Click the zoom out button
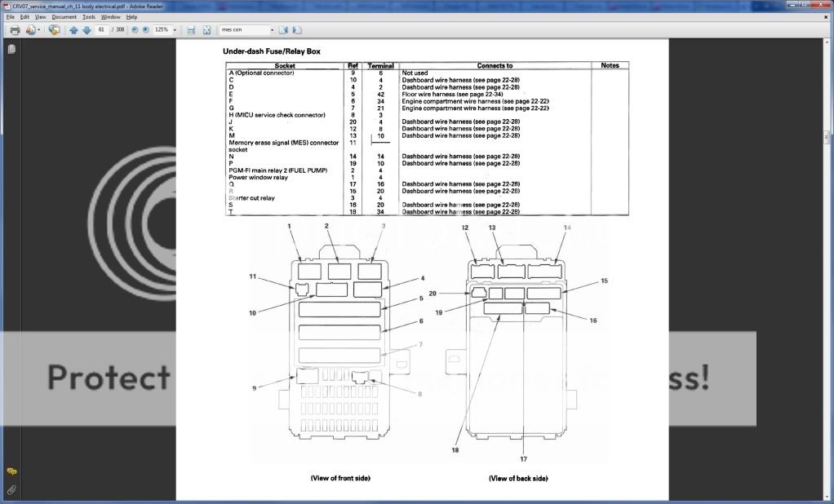The image size is (834, 504). (135, 30)
